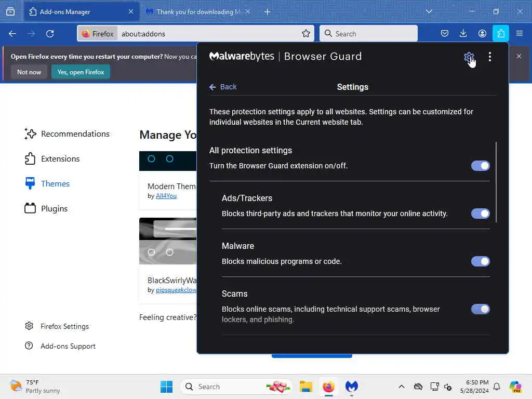Open Recommendations in add-ons sidebar
The height and width of the screenshot is (399, 532).
pyautogui.click(x=67, y=134)
